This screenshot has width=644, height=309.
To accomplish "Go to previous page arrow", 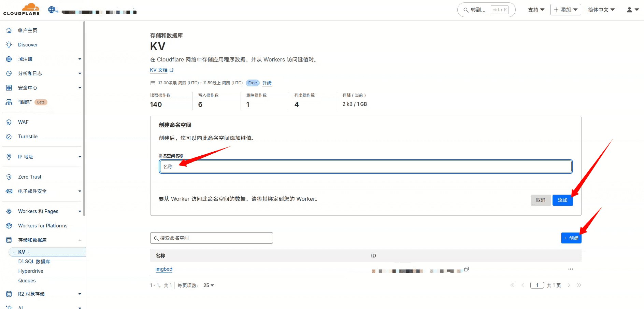I will pos(523,285).
